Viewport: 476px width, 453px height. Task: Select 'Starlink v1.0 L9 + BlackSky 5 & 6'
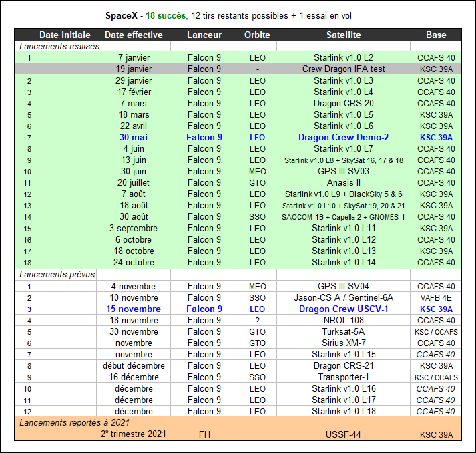click(344, 194)
